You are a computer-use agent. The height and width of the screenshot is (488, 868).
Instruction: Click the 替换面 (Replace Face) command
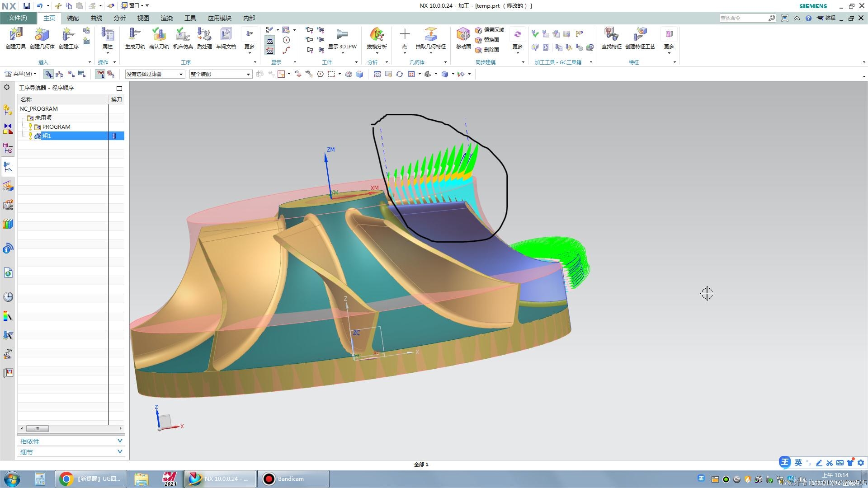pyautogui.click(x=487, y=40)
